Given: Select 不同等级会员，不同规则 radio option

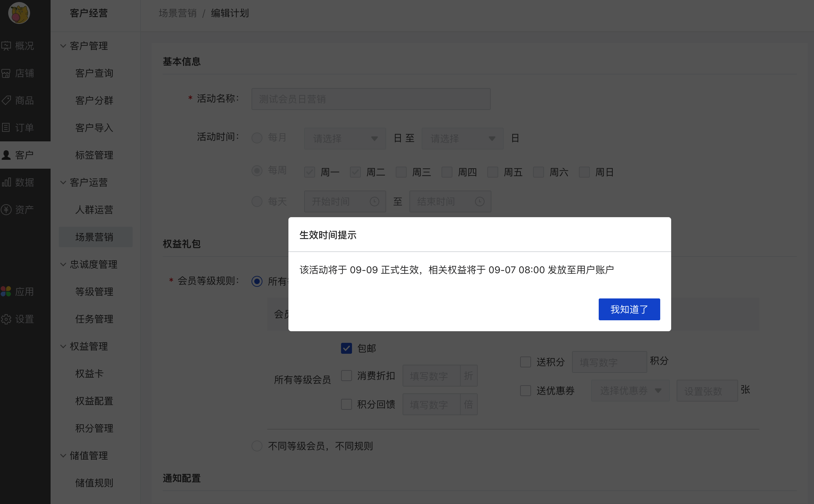Looking at the screenshot, I should (x=257, y=446).
